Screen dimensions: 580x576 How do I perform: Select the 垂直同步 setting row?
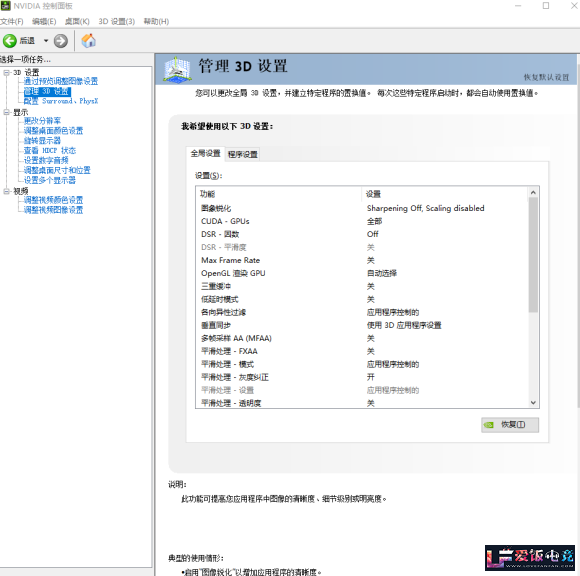pos(361,325)
